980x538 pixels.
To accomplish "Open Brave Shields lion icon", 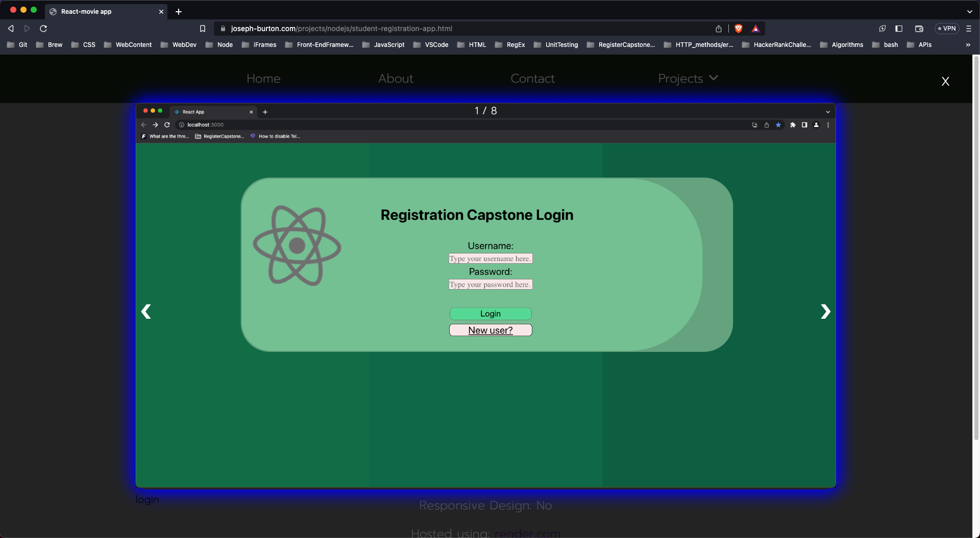I will [739, 29].
